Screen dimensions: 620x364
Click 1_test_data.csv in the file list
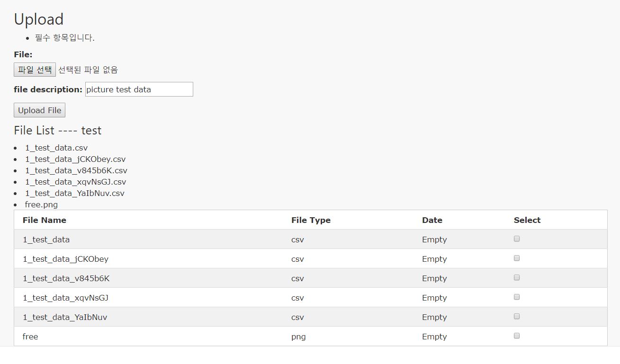coord(56,148)
